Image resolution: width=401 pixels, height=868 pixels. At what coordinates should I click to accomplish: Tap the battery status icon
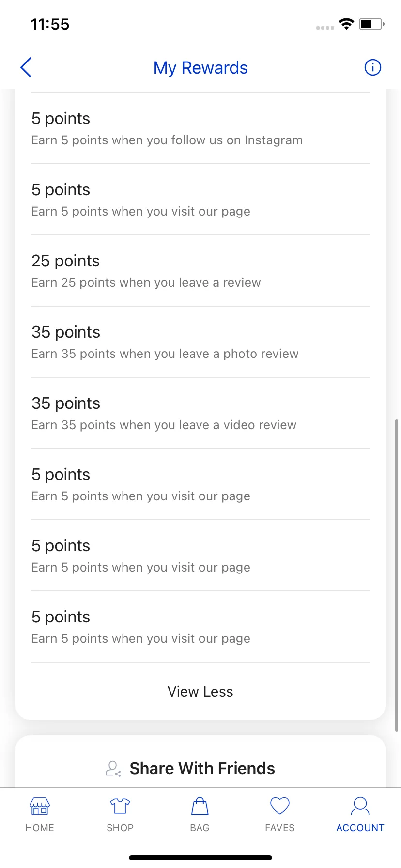click(372, 24)
